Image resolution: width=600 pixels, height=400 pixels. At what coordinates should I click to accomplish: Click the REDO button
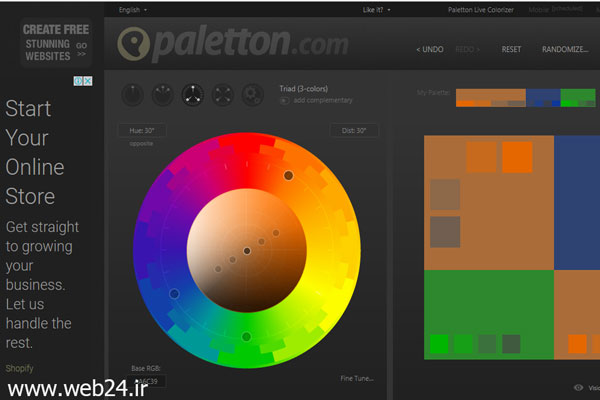pyautogui.click(x=467, y=49)
